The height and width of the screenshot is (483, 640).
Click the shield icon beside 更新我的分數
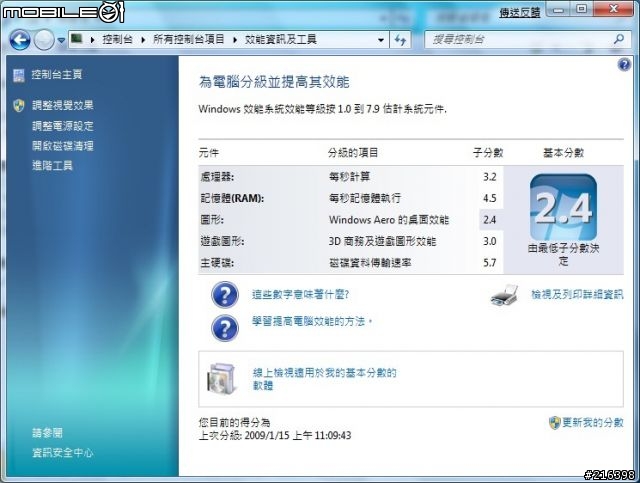click(554, 423)
